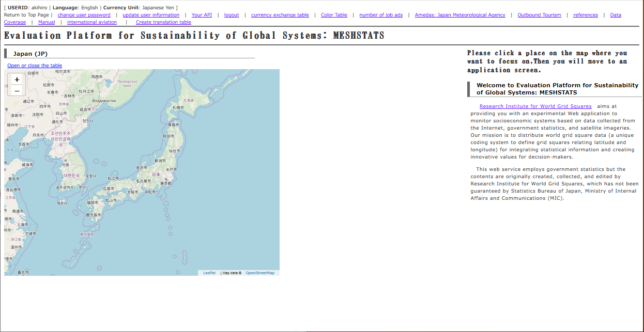This screenshot has width=644, height=332.
Task: Zoom in on the map
Action: tap(17, 80)
